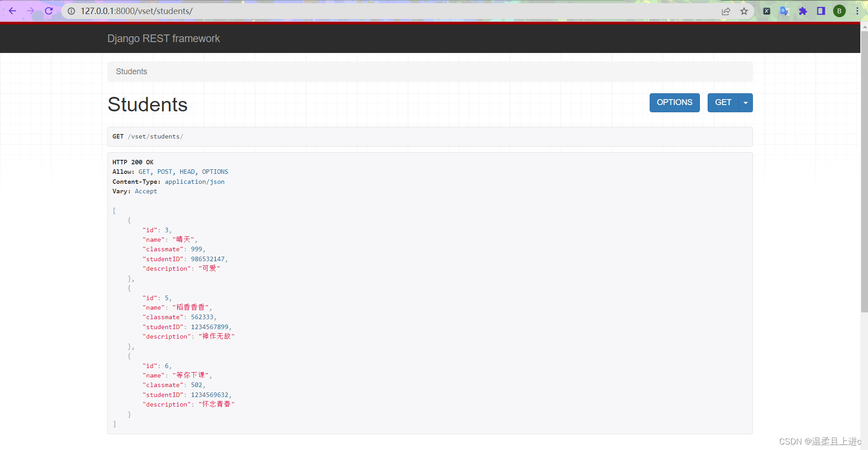The height and width of the screenshot is (450, 868).
Task: Click classmate value 999
Action: point(197,249)
